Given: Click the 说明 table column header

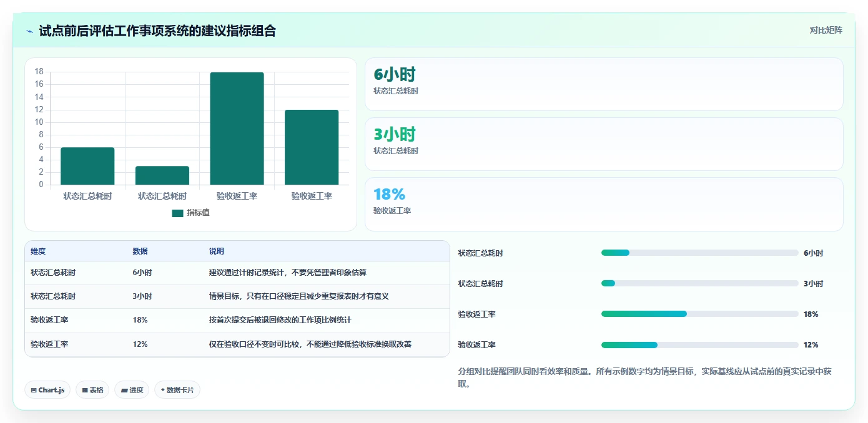Looking at the screenshot, I should (216, 251).
